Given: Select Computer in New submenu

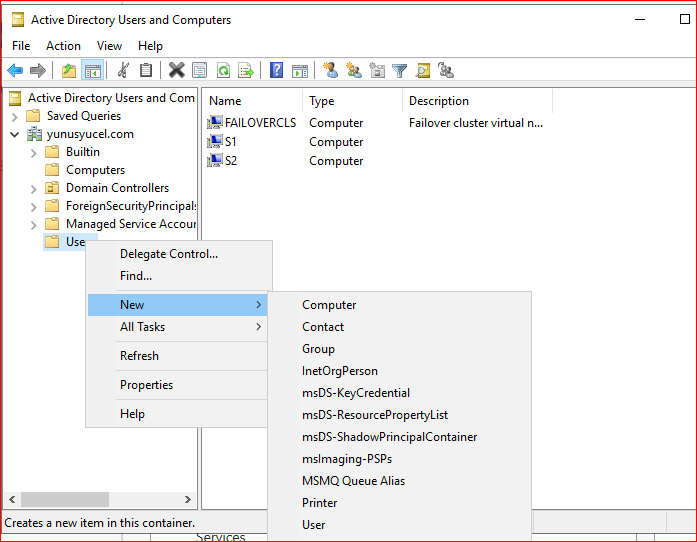Looking at the screenshot, I should coord(399,305).
